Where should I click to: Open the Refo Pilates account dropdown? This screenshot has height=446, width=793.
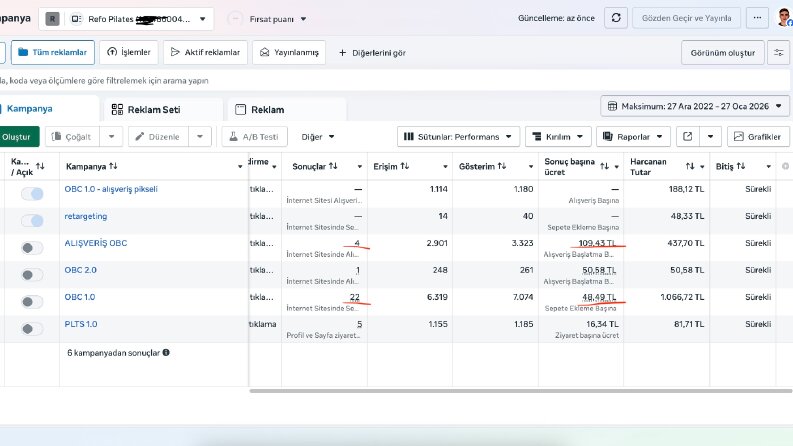(126, 19)
